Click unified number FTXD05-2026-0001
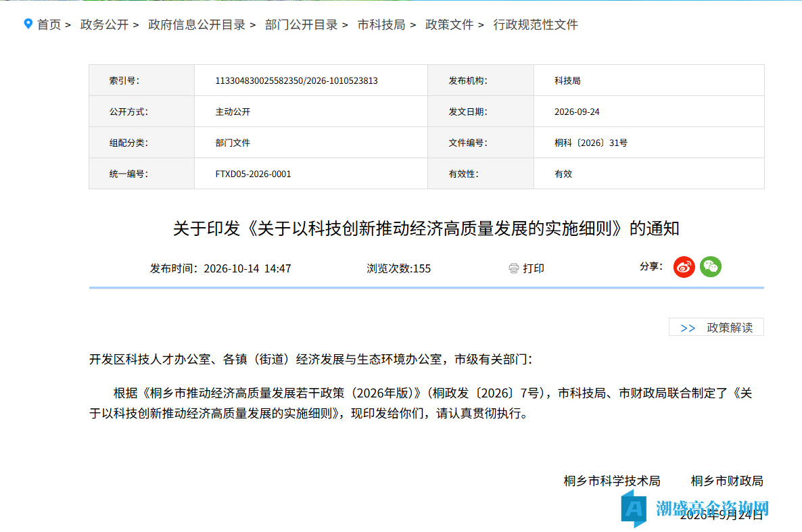The image size is (802, 532). pos(253,174)
